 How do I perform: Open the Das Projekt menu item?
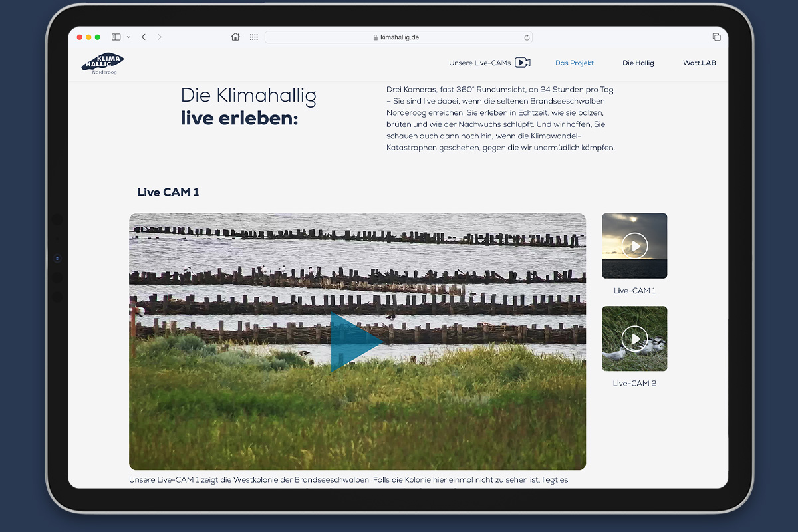coord(575,63)
